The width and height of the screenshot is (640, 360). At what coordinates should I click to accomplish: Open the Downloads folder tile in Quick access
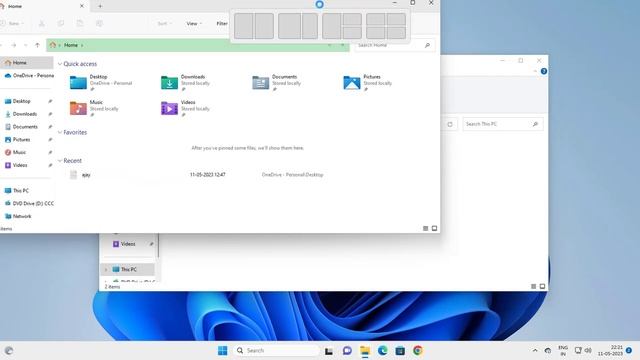186,83
